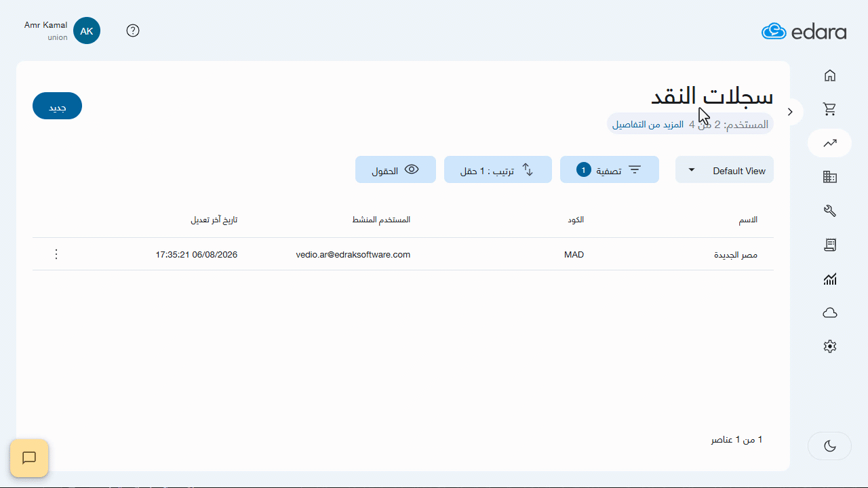Open the analytics bars sidebar icon
Screen dimensions: 868x488
pos(830,279)
